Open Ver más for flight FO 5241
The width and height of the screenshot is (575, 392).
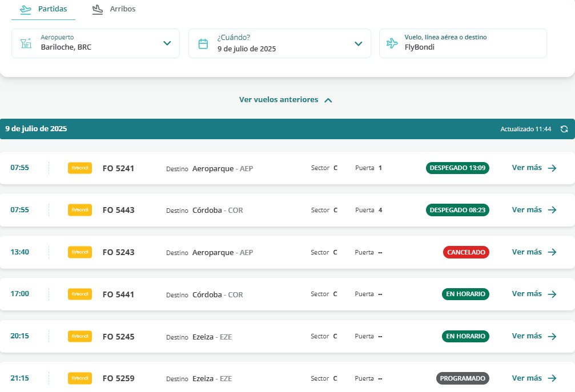(527, 168)
